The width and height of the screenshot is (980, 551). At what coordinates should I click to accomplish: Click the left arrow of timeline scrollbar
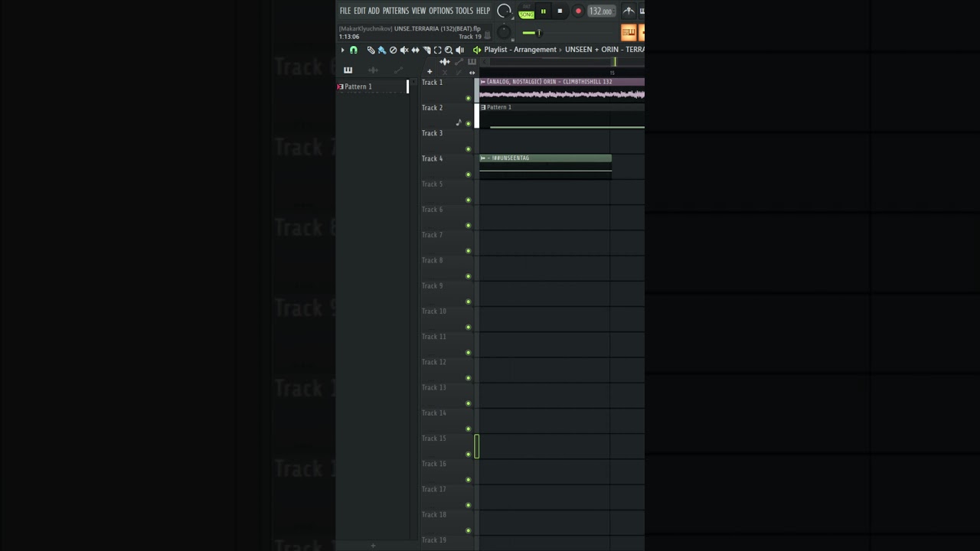tap(485, 62)
